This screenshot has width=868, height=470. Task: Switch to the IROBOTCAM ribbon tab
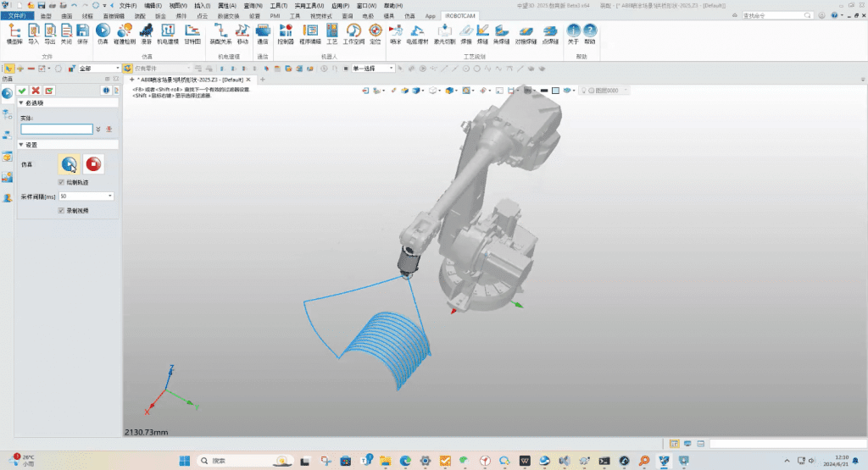[460, 15]
